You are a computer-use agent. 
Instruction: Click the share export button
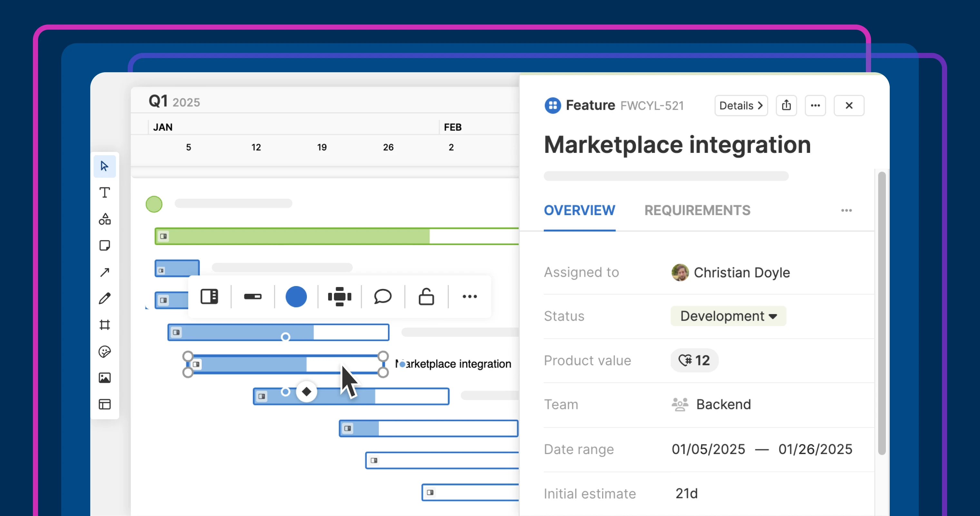[x=786, y=105]
